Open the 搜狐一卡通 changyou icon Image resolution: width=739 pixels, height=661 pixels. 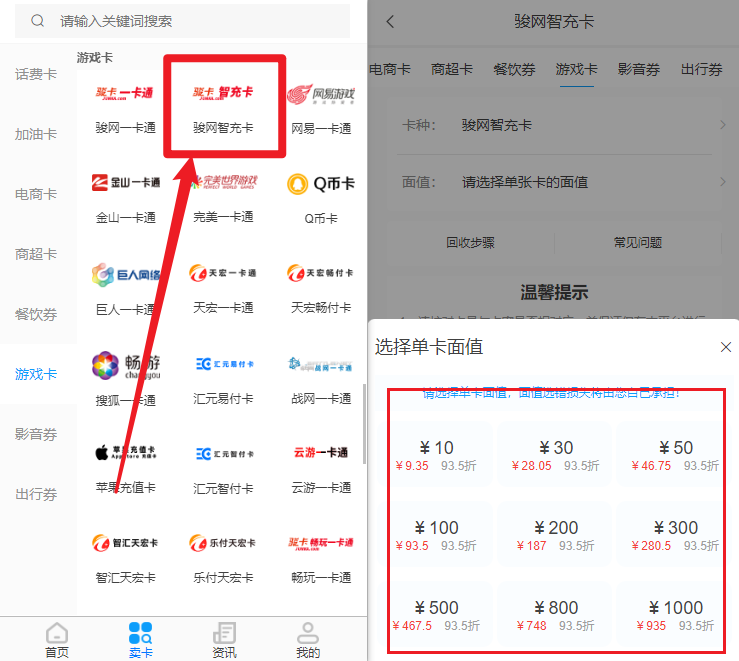click(x=125, y=366)
